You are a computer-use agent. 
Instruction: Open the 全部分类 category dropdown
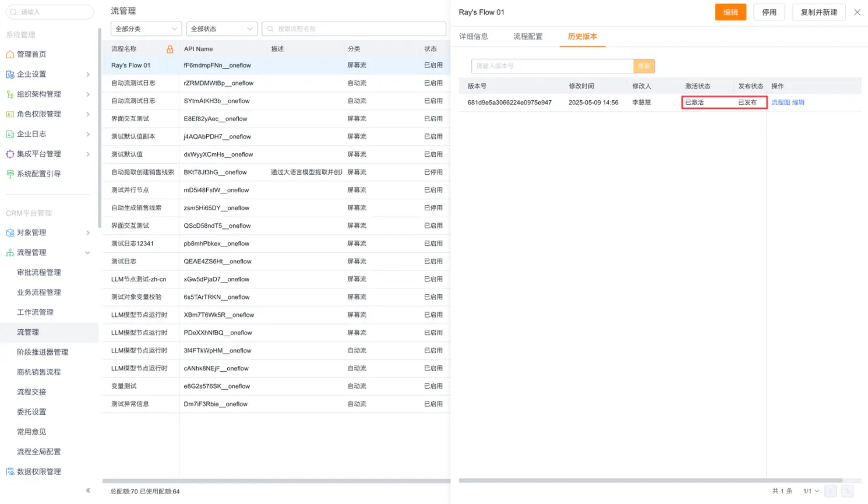[x=146, y=29]
